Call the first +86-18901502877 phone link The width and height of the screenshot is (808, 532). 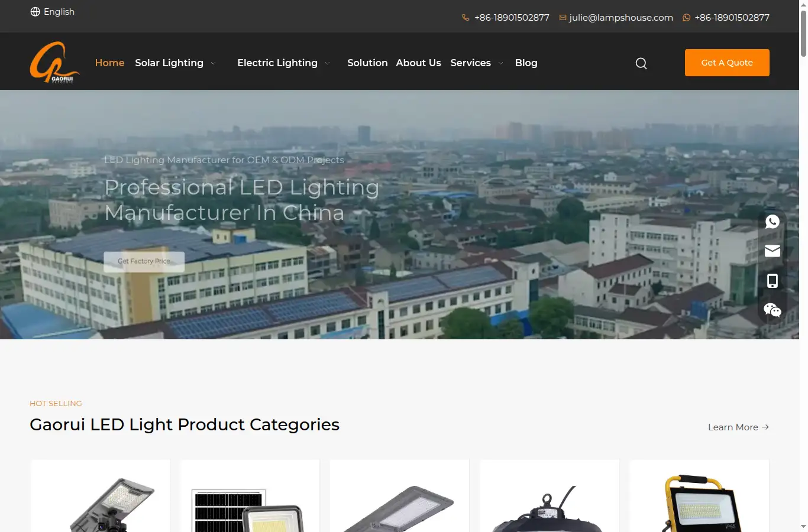click(512, 18)
